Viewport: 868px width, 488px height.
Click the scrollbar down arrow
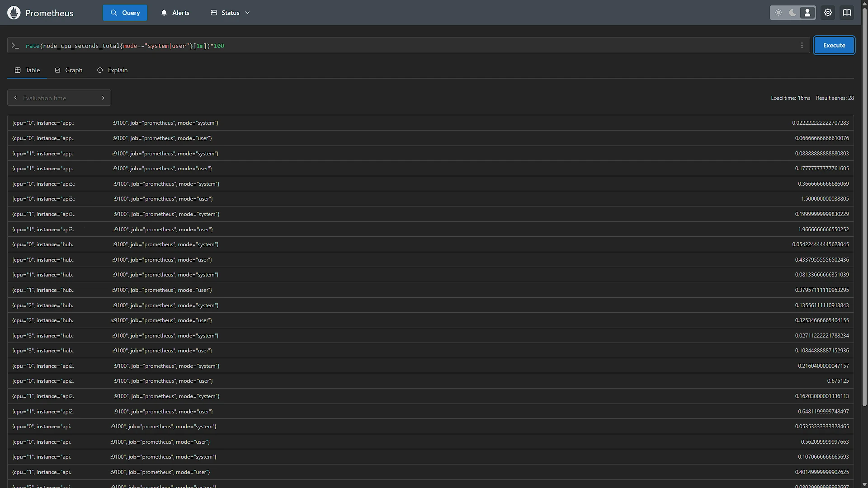(864, 484)
